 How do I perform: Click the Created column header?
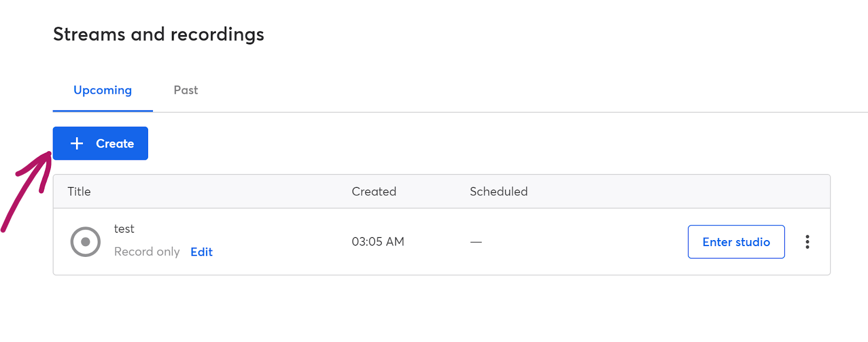pos(374,191)
